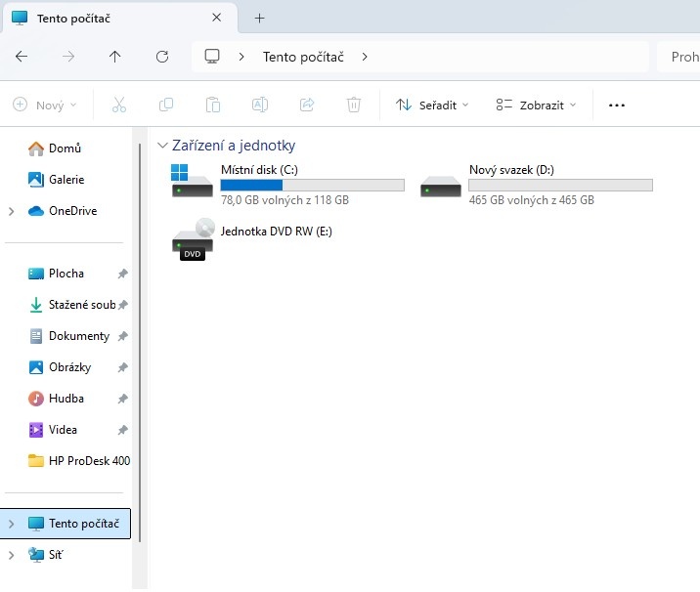The image size is (700, 592).
Task: Click the Back arrow navigation icon
Action: (22, 57)
